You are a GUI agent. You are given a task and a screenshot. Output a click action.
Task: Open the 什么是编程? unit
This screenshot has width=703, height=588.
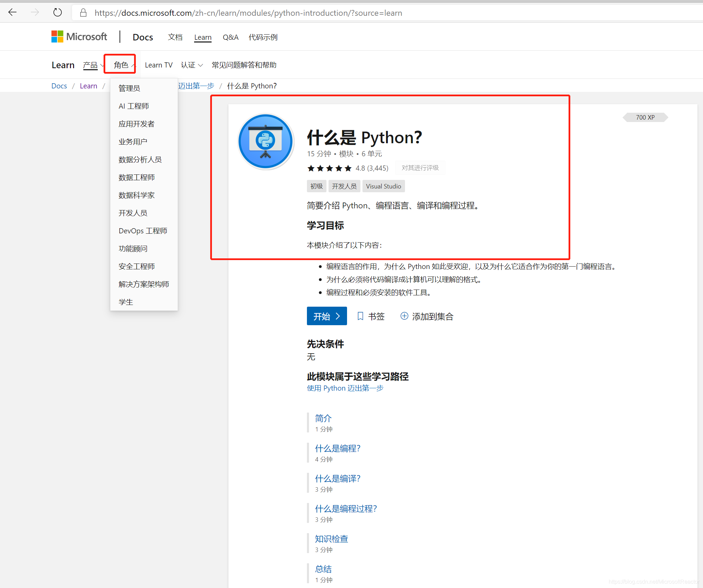(x=337, y=448)
